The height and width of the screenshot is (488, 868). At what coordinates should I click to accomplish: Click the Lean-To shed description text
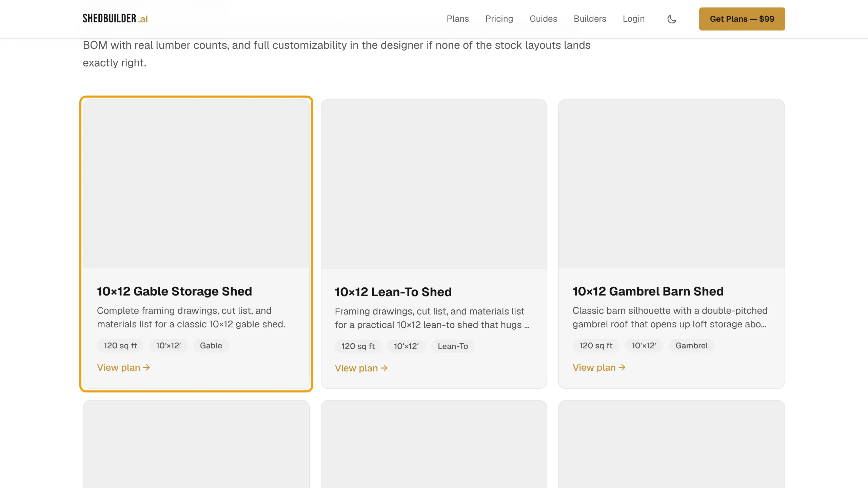(x=432, y=318)
